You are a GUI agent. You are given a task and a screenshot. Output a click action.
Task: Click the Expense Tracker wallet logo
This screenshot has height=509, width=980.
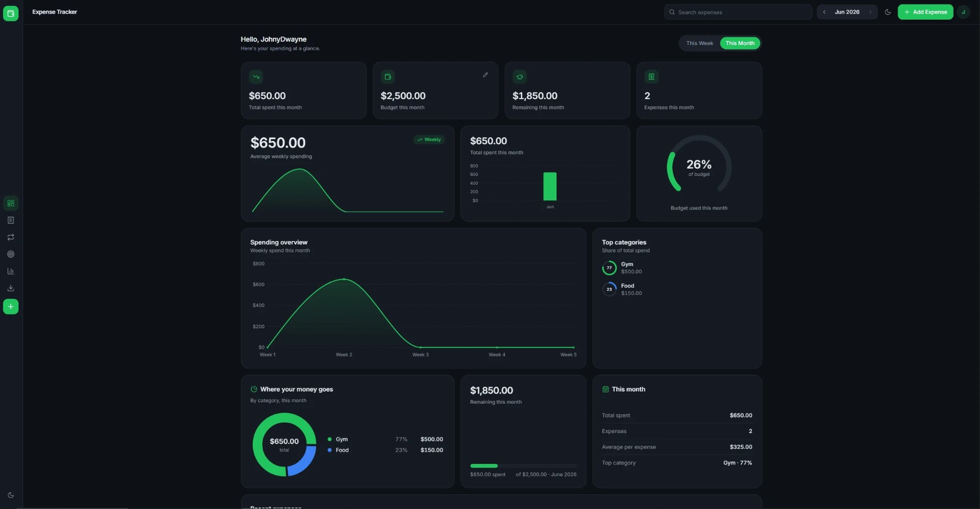(x=11, y=13)
